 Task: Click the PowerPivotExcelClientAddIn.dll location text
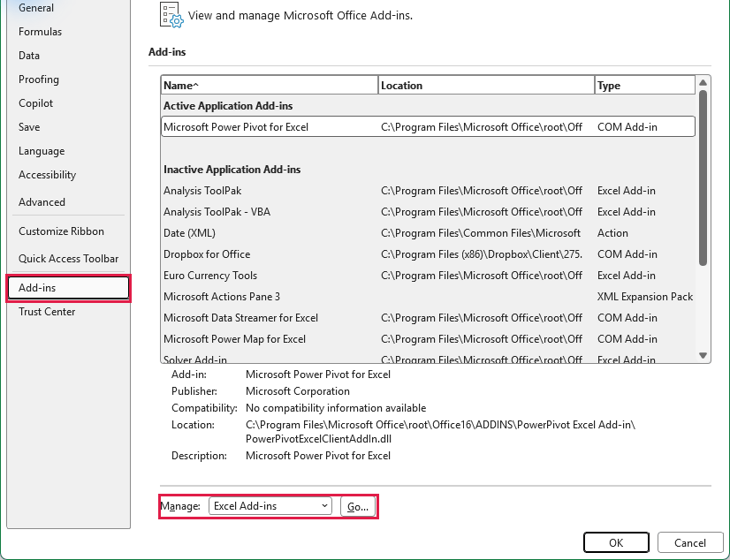[318, 439]
